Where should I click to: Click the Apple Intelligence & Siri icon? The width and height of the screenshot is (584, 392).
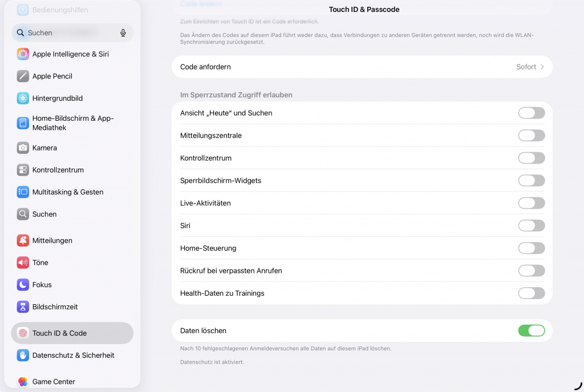tap(23, 54)
